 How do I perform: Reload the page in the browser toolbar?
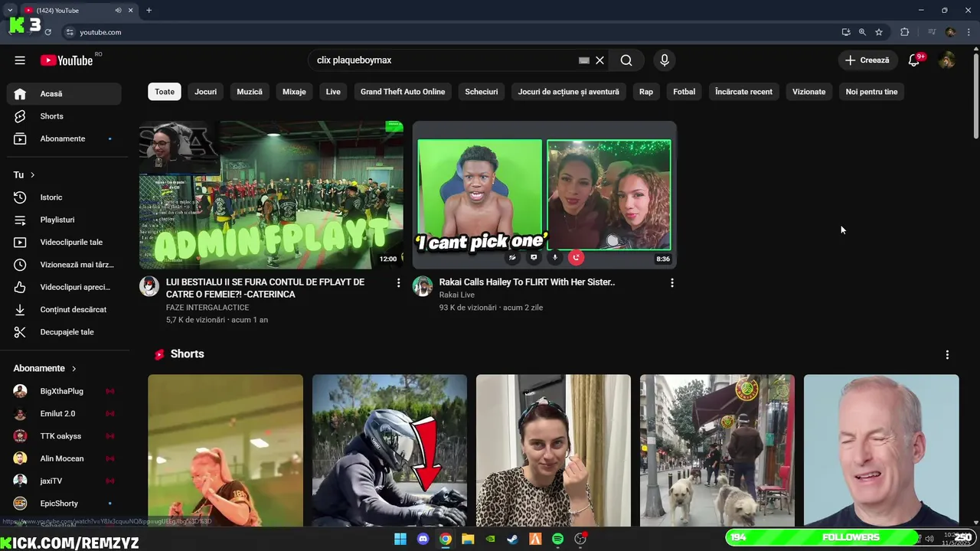coord(47,32)
